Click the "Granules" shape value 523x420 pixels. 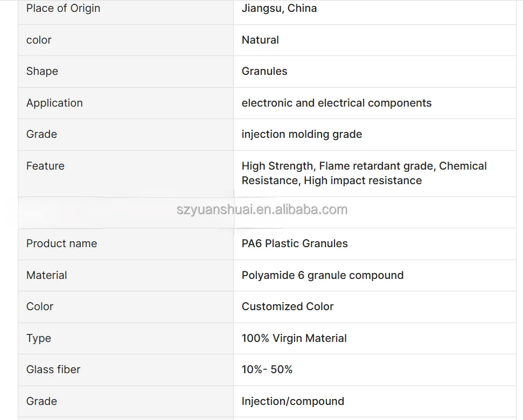(x=264, y=71)
